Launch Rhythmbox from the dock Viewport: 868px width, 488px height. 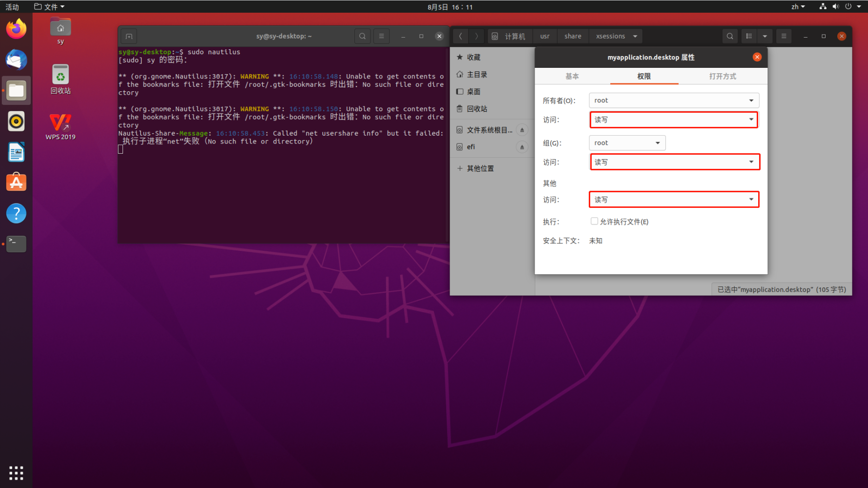tap(16, 122)
